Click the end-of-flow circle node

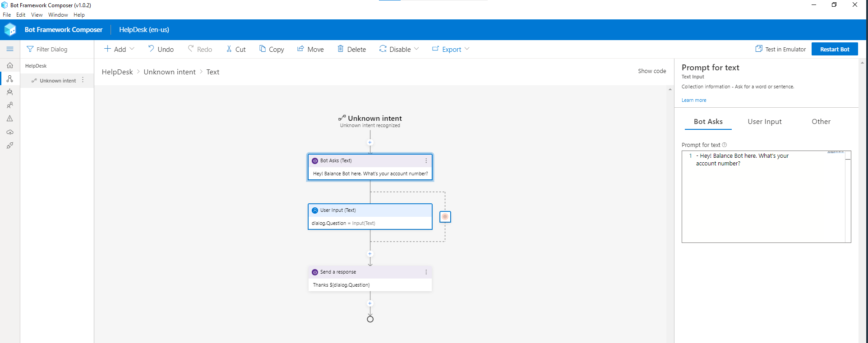point(370,319)
